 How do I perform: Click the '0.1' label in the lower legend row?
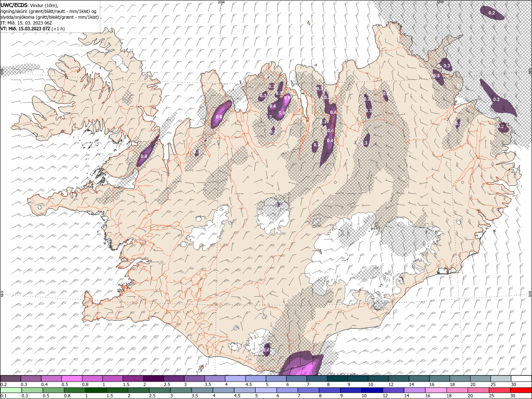tap(3, 396)
